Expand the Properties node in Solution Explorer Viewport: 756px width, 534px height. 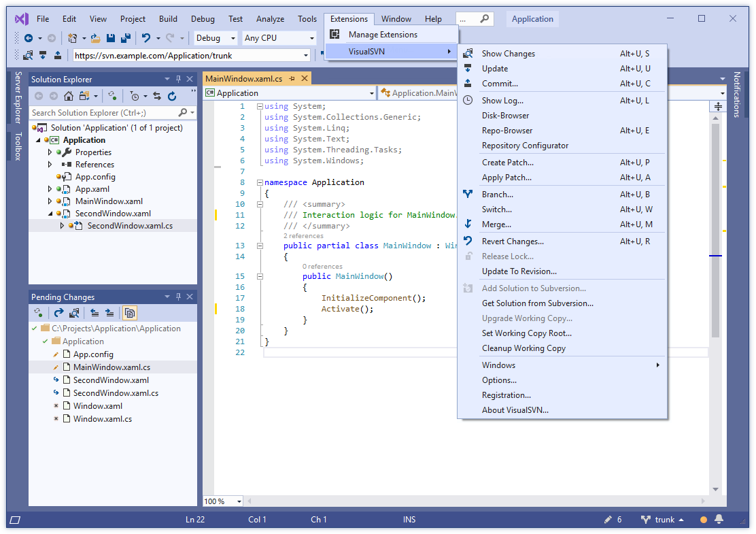click(50, 152)
